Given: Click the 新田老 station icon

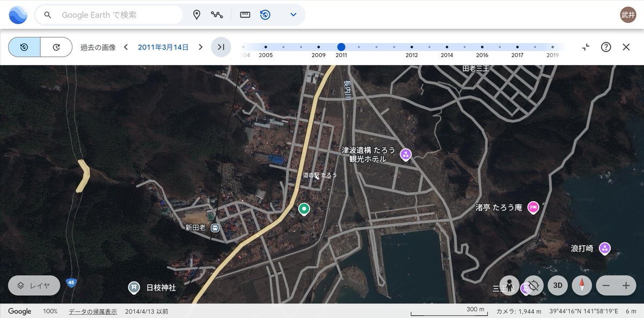Looking at the screenshot, I should click(x=215, y=227).
